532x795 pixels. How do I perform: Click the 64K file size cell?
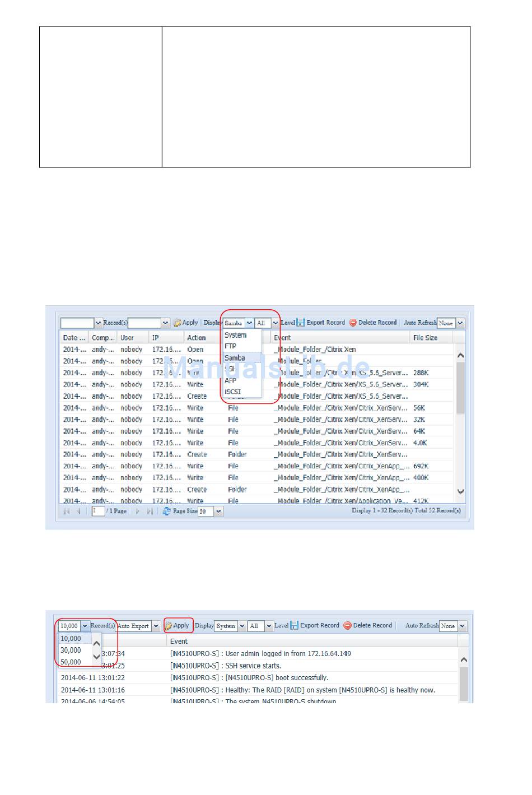(419, 431)
